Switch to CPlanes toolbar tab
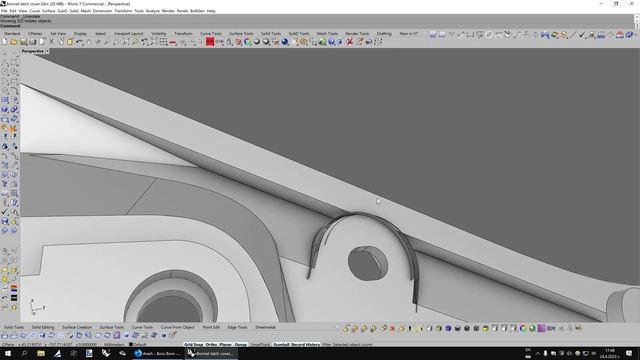Screen dimensions: 640x360 [x=35, y=33]
